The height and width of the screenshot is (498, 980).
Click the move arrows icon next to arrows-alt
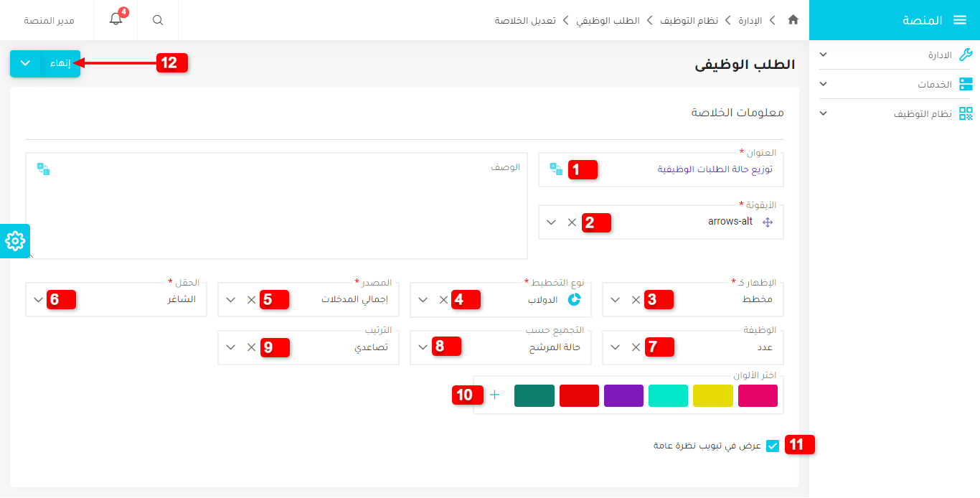(768, 222)
